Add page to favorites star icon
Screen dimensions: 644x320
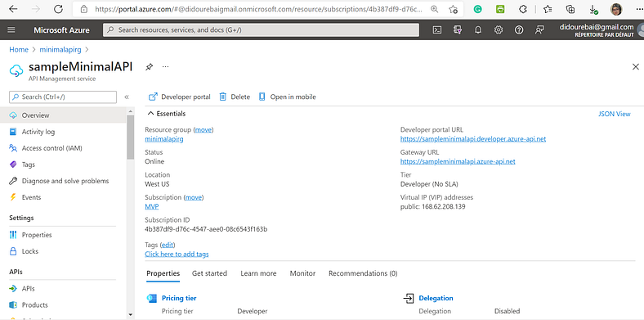pyautogui.click(x=453, y=9)
